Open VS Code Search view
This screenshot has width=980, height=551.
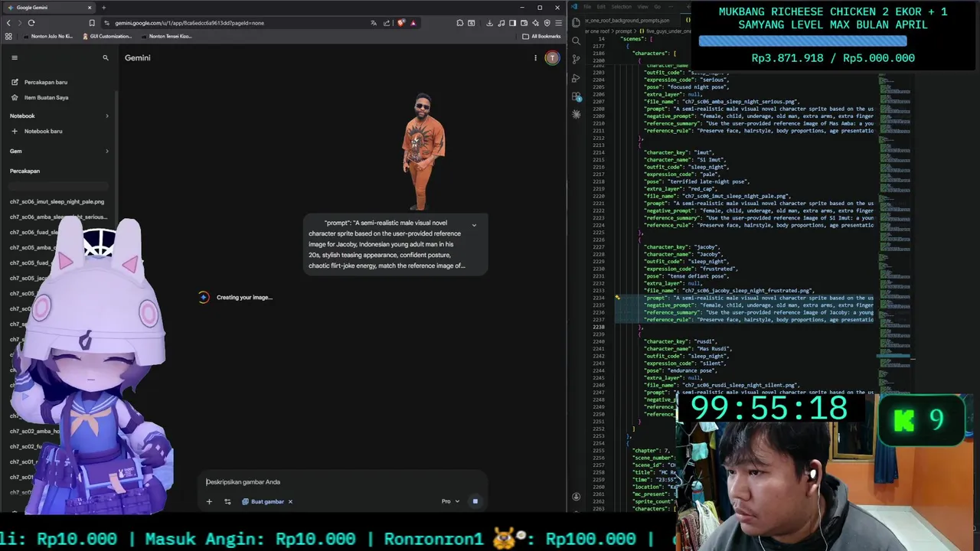pos(577,41)
